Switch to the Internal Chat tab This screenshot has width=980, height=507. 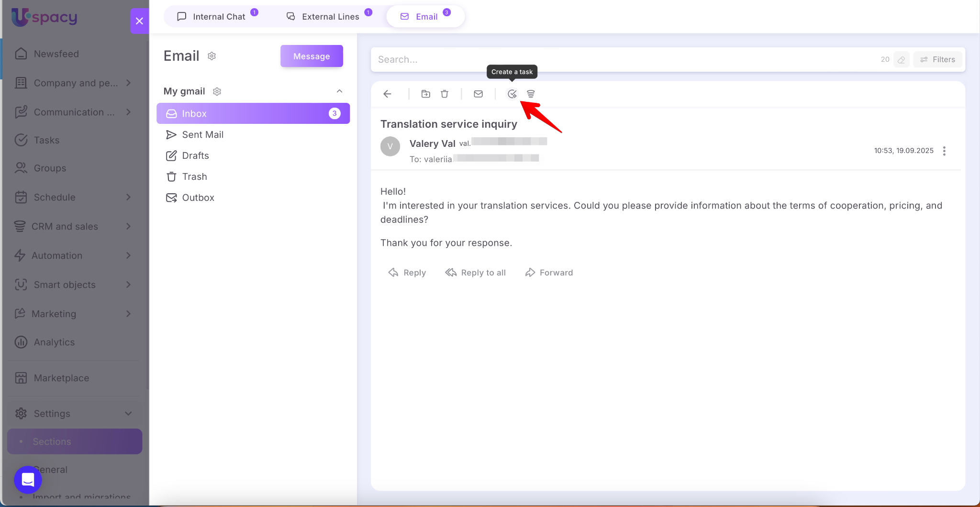point(218,17)
